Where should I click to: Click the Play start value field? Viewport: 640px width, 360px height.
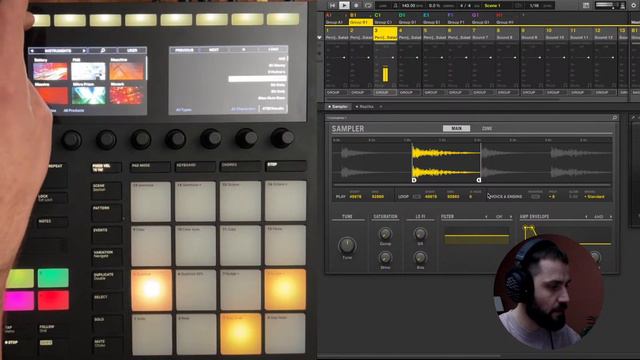click(x=356, y=197)
